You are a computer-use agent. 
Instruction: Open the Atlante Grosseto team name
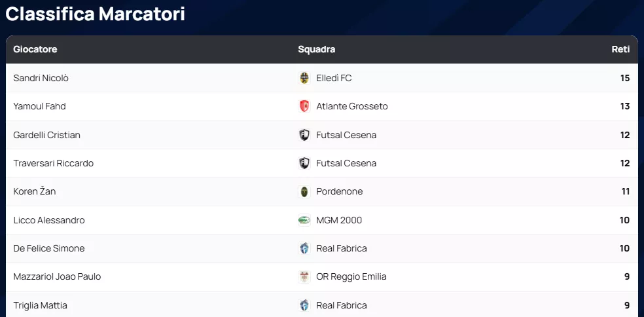[x=352, y=106]
